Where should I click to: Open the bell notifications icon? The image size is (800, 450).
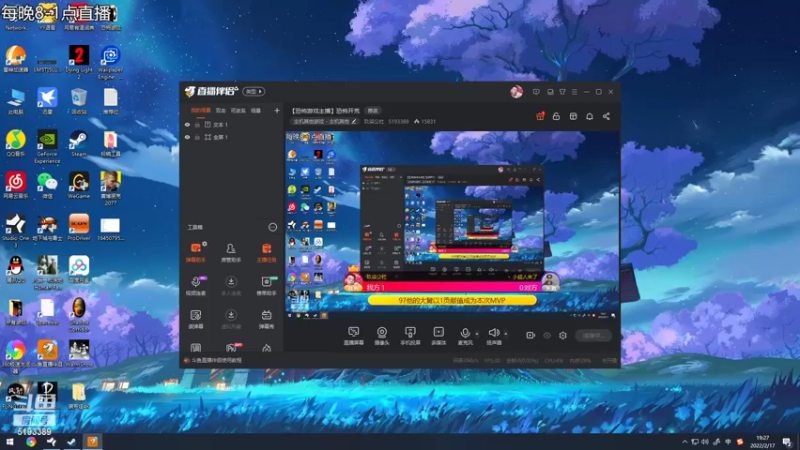[x=589, y=116]
